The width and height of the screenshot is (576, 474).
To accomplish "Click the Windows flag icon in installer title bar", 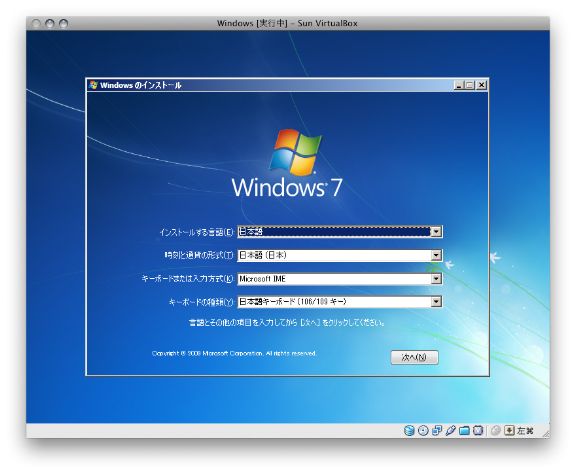I will [93, 85].
